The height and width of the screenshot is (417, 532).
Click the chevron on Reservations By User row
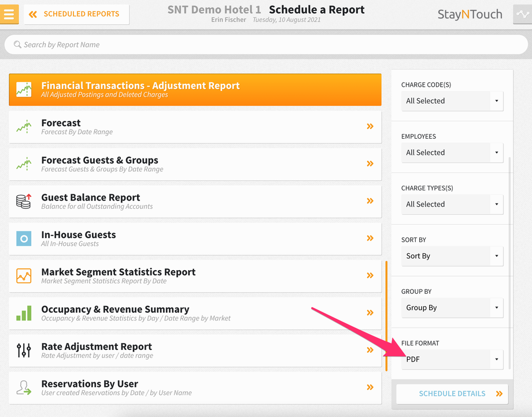click(x=370, y=387)
